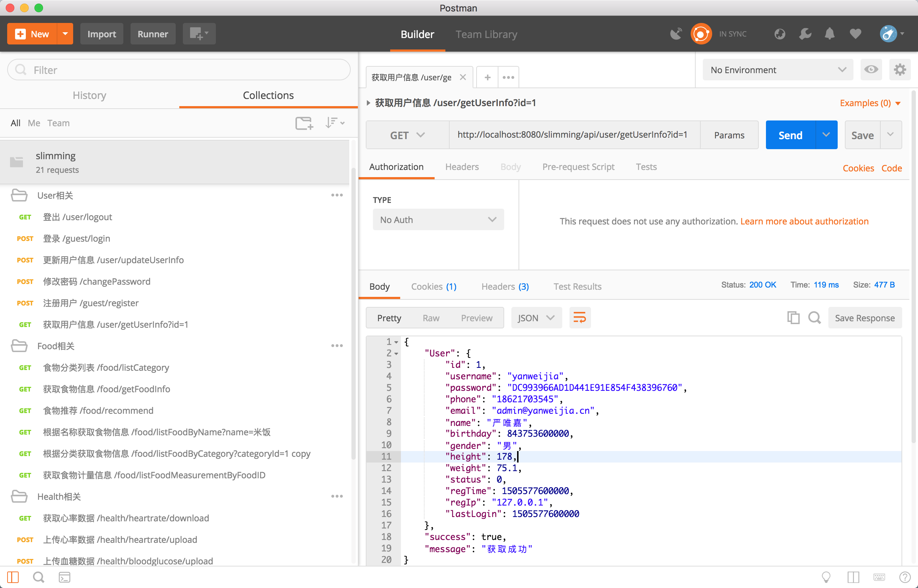Click the manage environments gear icon
Screen dimensions: 918x588
900,70
